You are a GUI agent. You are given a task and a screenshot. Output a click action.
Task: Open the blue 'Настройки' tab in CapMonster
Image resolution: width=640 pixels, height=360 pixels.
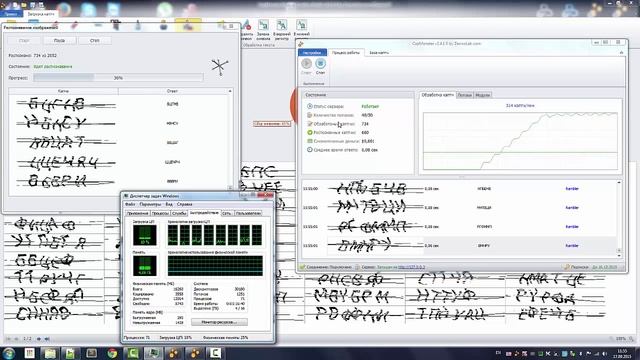(x=312, y=53)
